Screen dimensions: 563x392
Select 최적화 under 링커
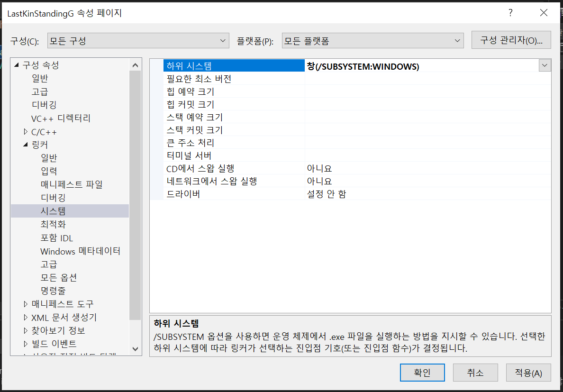pos(53,224)
